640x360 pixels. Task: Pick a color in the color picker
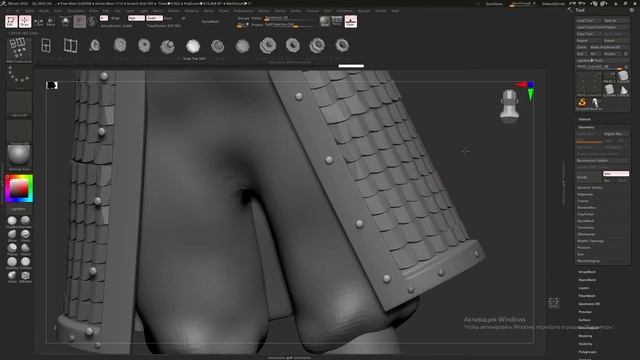19,188
